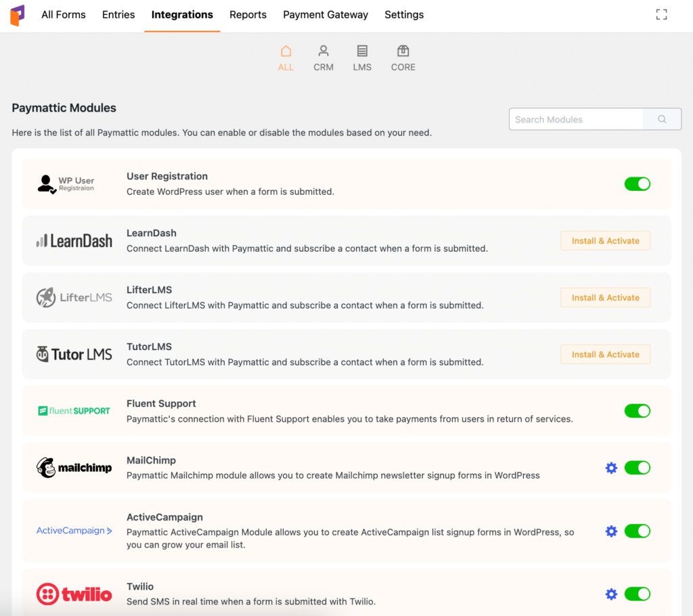The height and width of the screenshot is (616, 693).
Task: Click 'Connect LifterLMS with Paymattic' description
Action: point(305,305)
